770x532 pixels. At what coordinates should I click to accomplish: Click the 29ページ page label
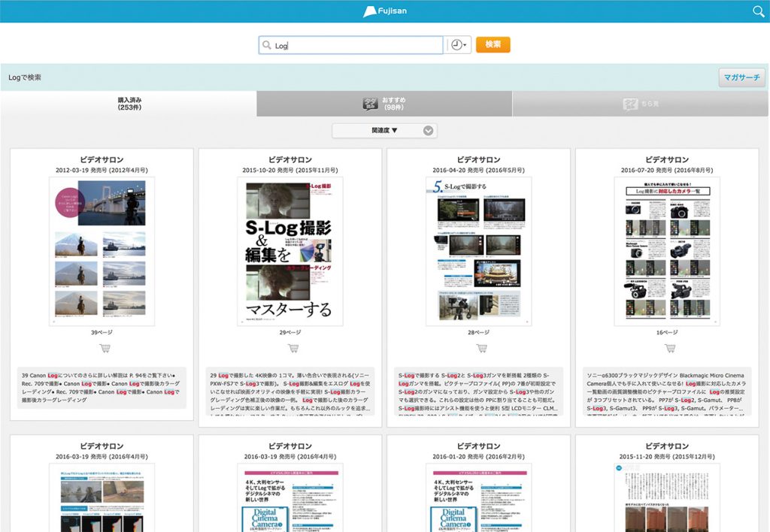290,332
